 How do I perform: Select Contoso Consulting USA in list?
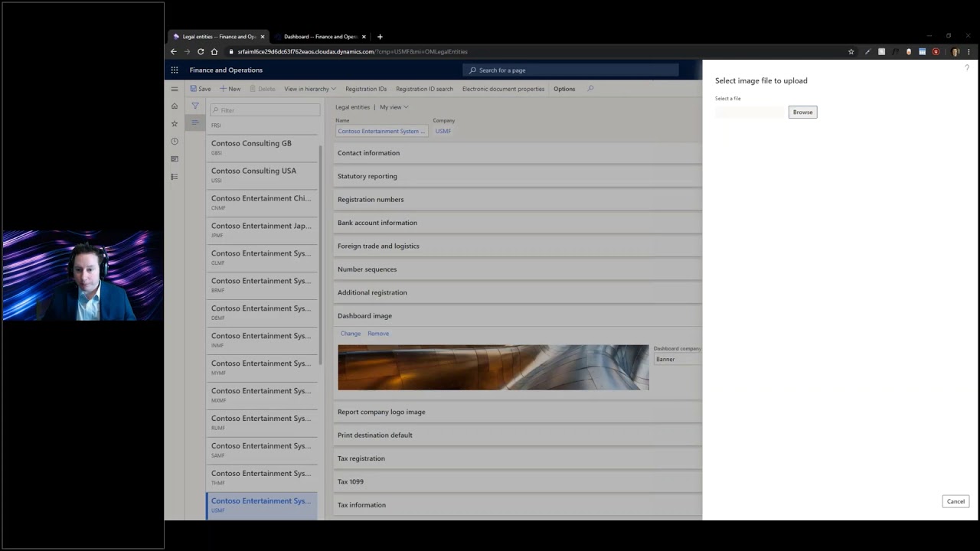click(262, 174)
